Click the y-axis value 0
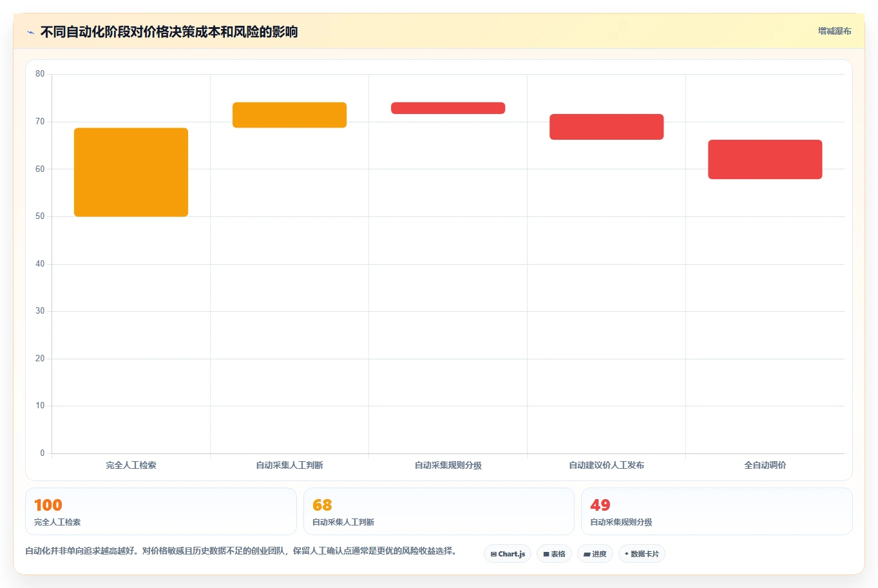 43,453
